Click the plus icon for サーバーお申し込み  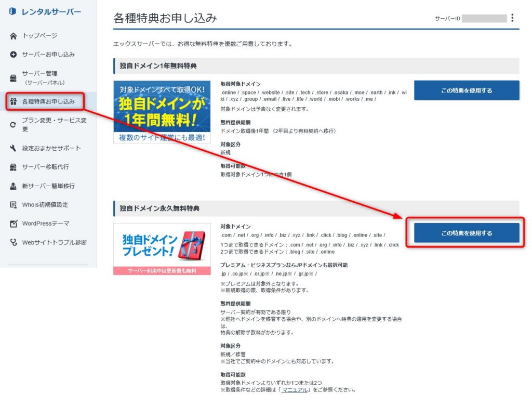(x=14, y=55)
